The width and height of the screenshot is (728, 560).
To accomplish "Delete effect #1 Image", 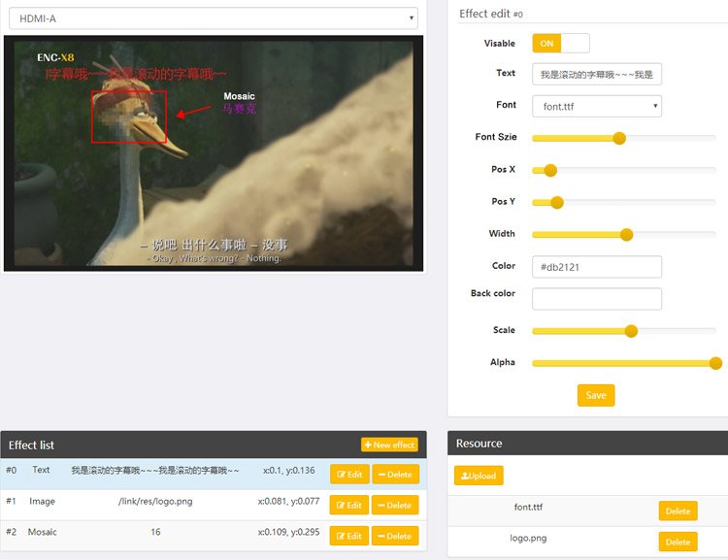I will 395,506.
